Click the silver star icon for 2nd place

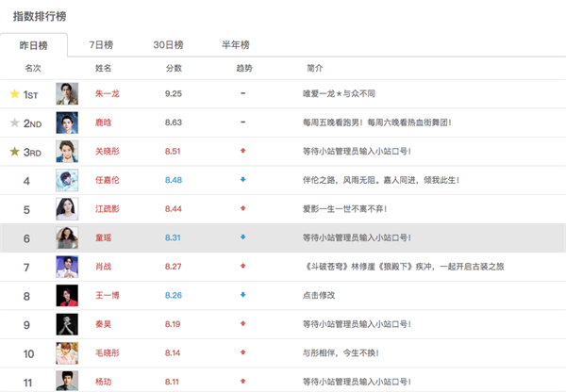pos(14,122)
